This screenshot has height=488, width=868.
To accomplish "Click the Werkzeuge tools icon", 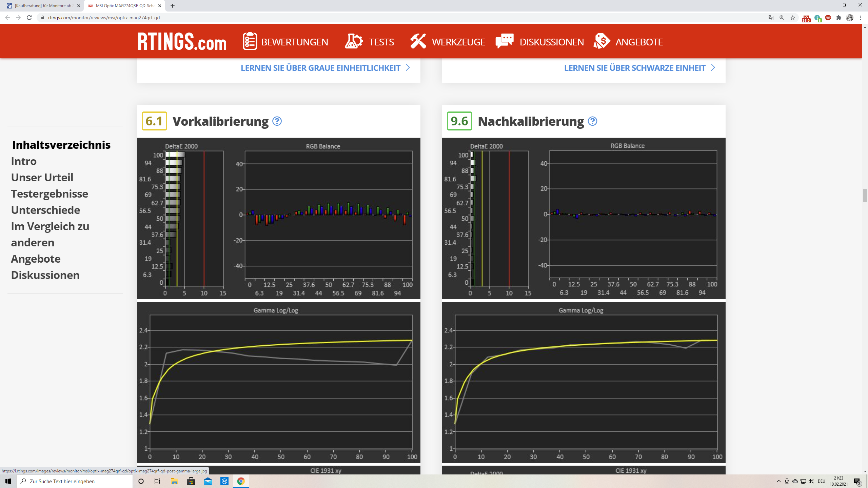I will (418, 41).
